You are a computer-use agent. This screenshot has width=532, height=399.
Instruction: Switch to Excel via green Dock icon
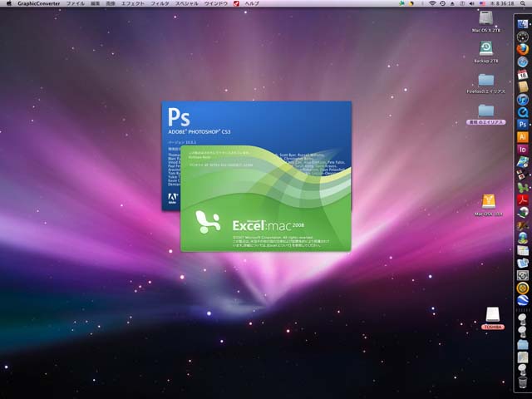tap(523, 187)
